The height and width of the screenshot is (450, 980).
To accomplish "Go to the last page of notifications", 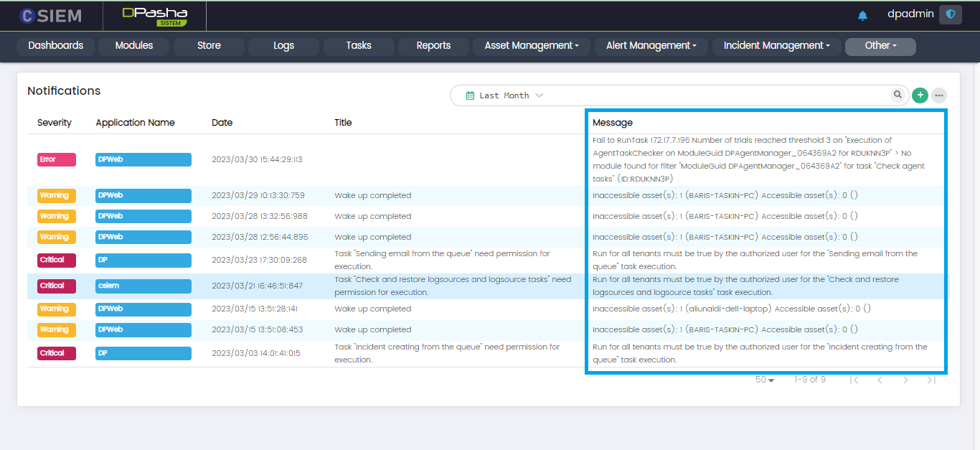I will 931,380.
